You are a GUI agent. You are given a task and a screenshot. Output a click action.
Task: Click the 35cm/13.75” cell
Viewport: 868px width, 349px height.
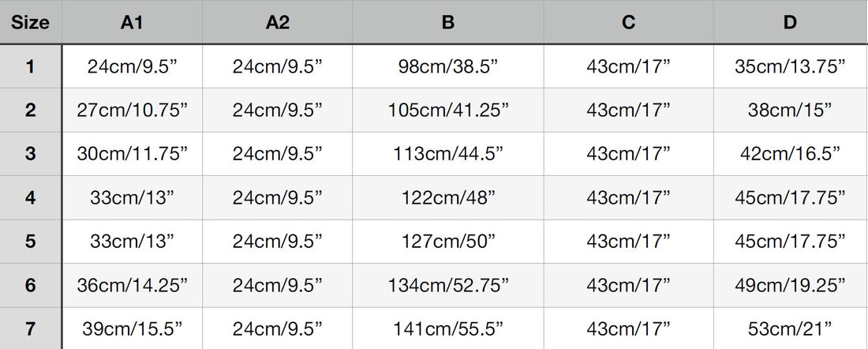point(790,66)
